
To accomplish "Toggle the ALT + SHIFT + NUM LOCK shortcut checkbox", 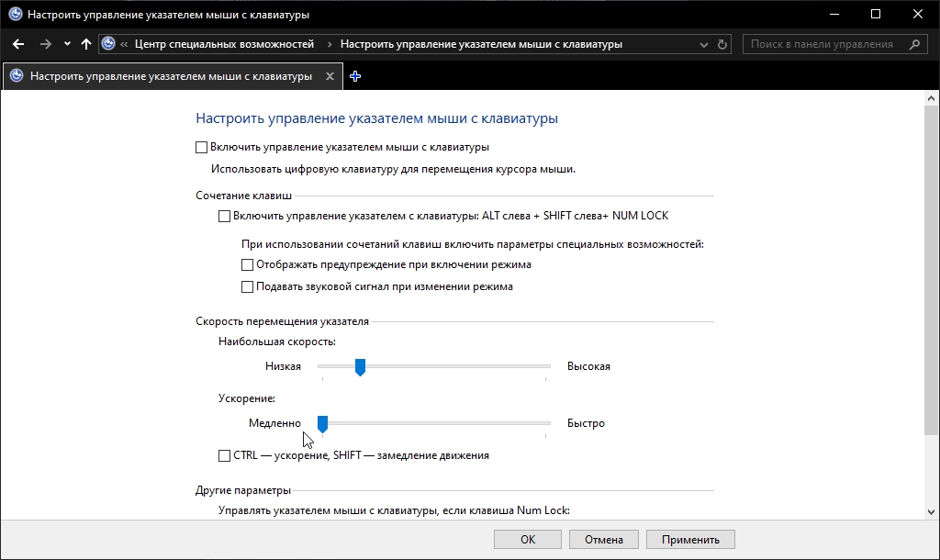I will click(x=225, y=217).
